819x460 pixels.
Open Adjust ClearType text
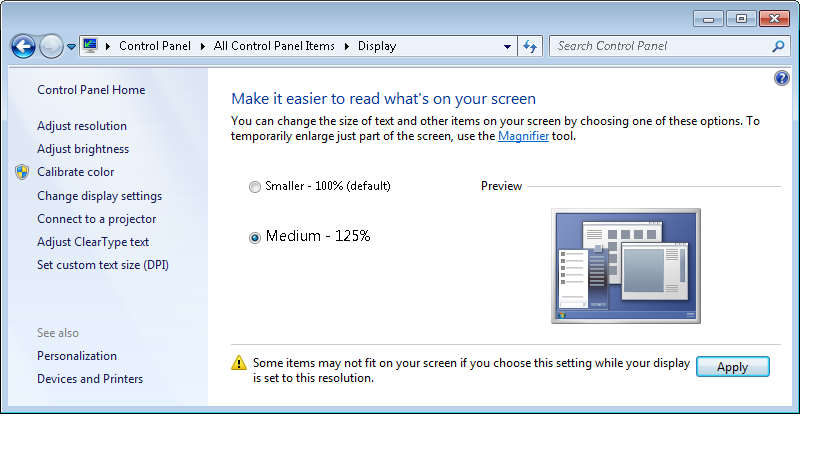92,242
